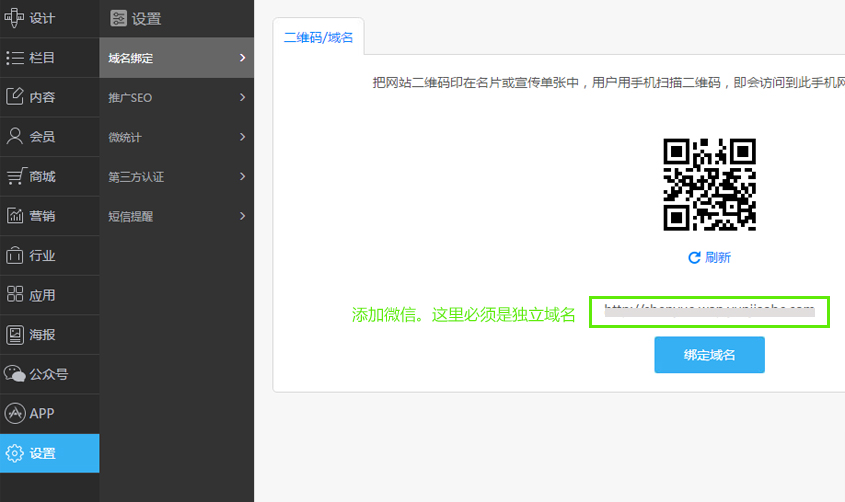845x502 pixels.
Task: Go to 设计 sidebar label
Action: click(42, 18)
